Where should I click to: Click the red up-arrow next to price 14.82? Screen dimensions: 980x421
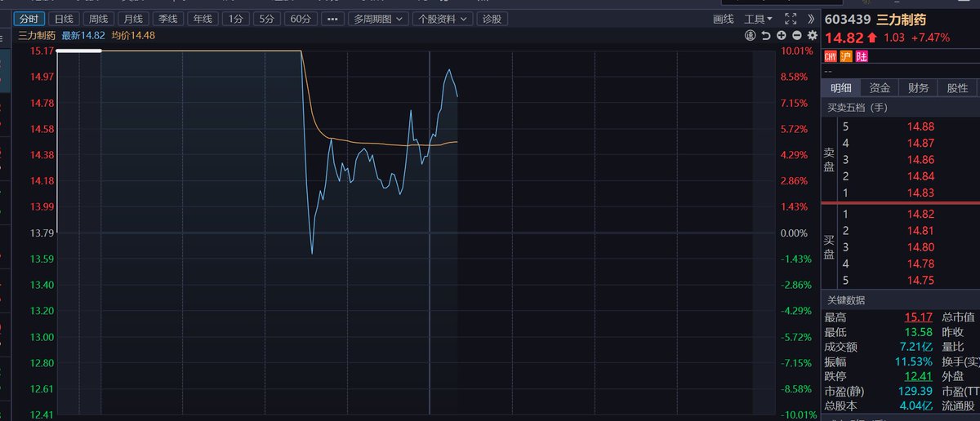(873, 38)
